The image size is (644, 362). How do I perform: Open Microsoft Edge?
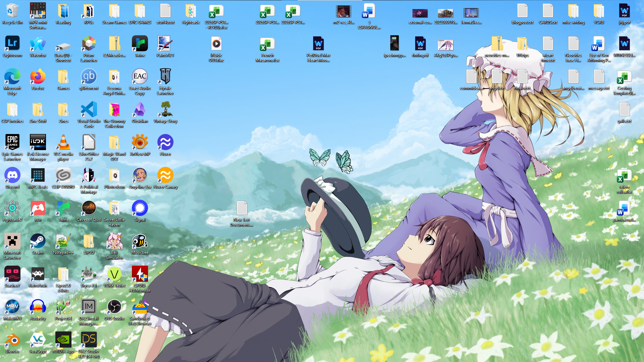(x=12, y=82)
